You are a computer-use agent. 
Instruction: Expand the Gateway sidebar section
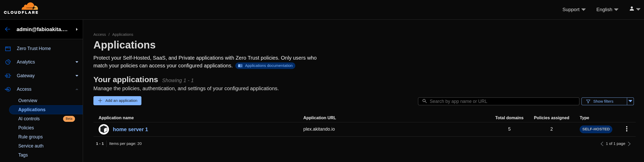[x=77, y=76]
